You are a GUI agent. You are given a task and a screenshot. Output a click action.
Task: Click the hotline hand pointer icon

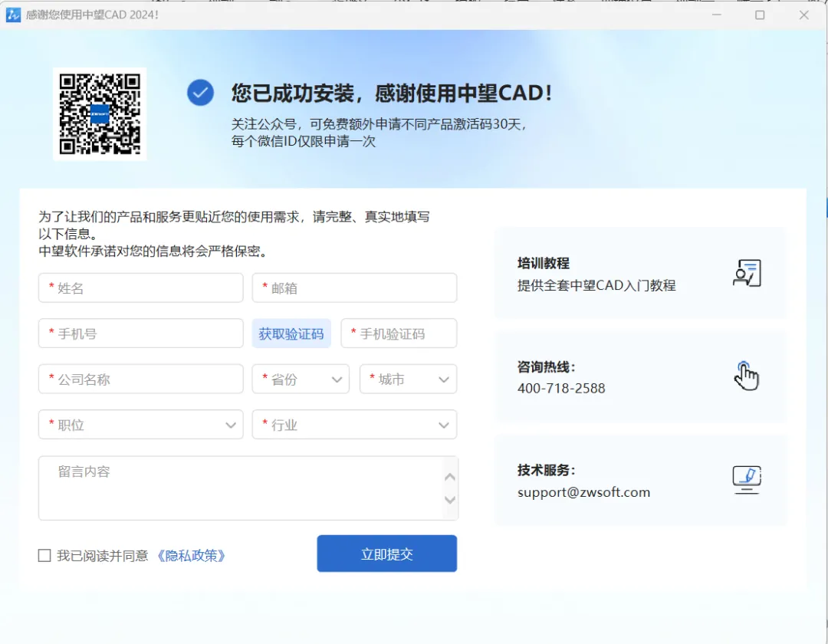(x=746, y=376)
